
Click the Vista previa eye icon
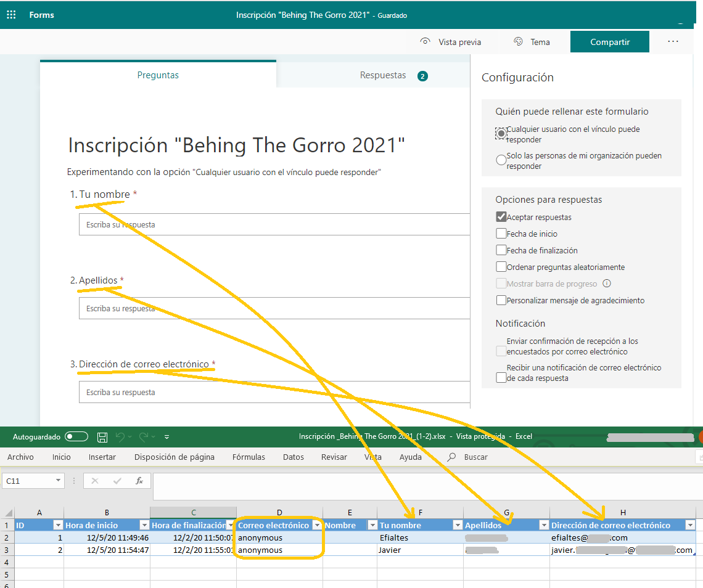[x=425, y=41]
